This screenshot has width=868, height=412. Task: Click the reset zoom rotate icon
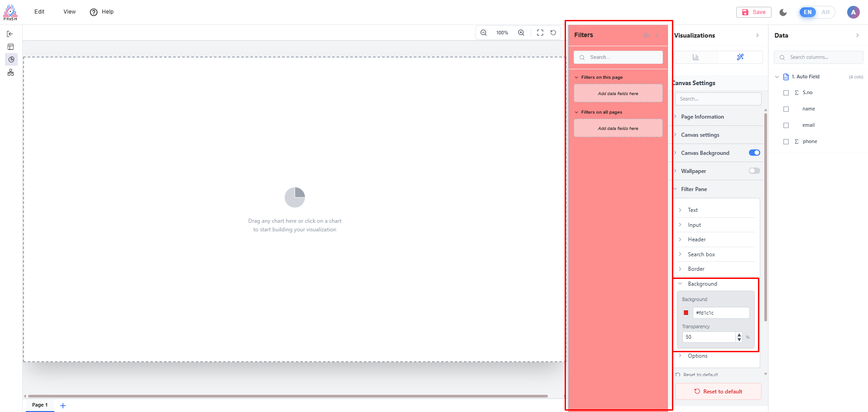point(553,33)
